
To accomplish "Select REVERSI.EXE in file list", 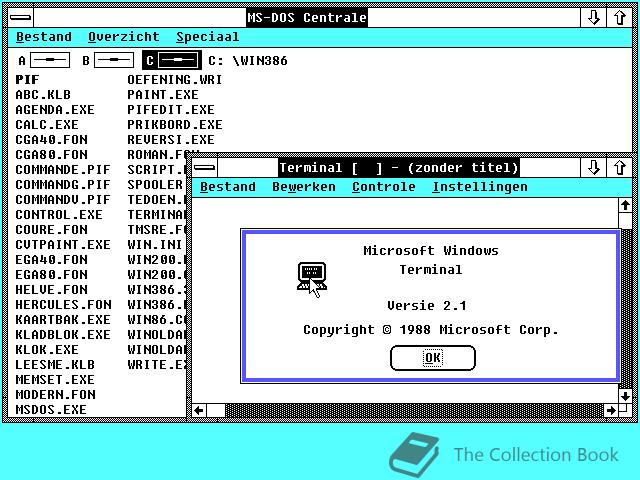I will (171, 140).
